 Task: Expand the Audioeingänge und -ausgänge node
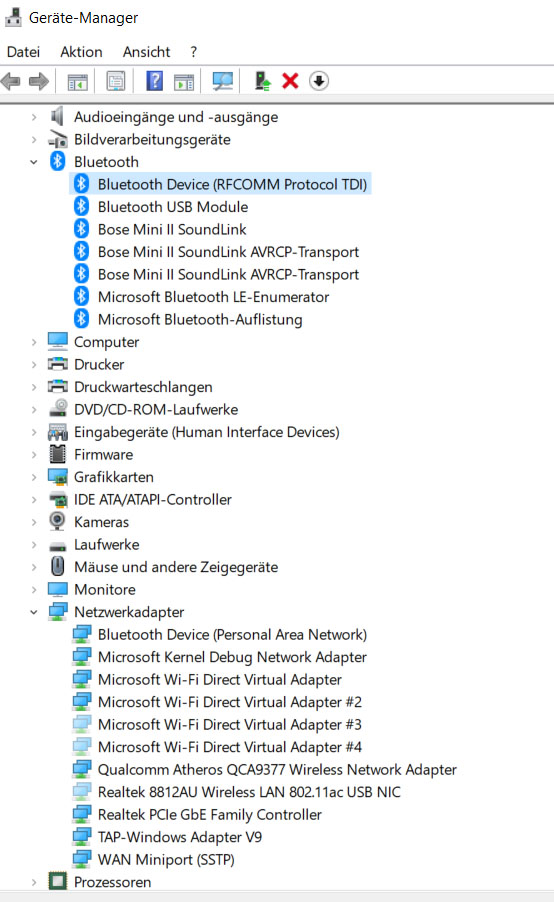point(34,117)
